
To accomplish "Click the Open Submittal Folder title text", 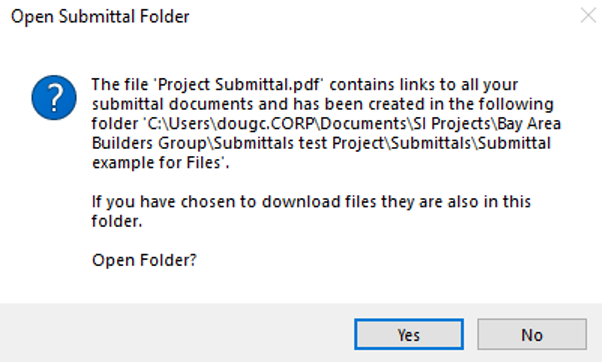I will (x=100, y=17).
